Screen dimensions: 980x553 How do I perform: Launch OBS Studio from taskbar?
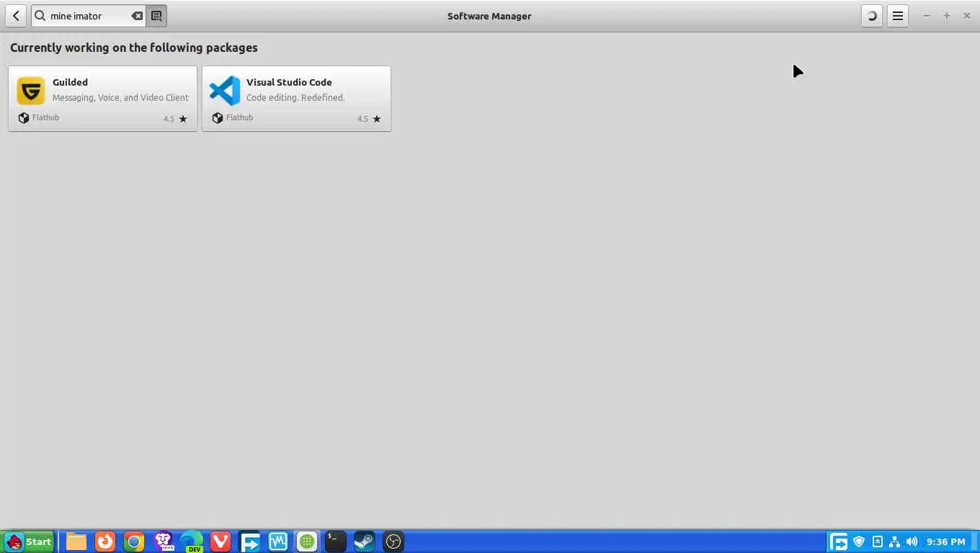393,541
